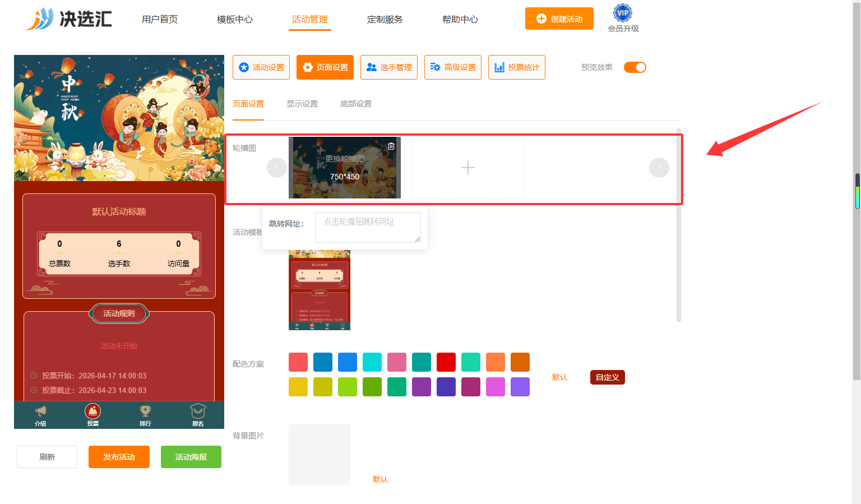Open orange 页面设置 section button
This screenshot has height=504, width=861.
point(325,67)
